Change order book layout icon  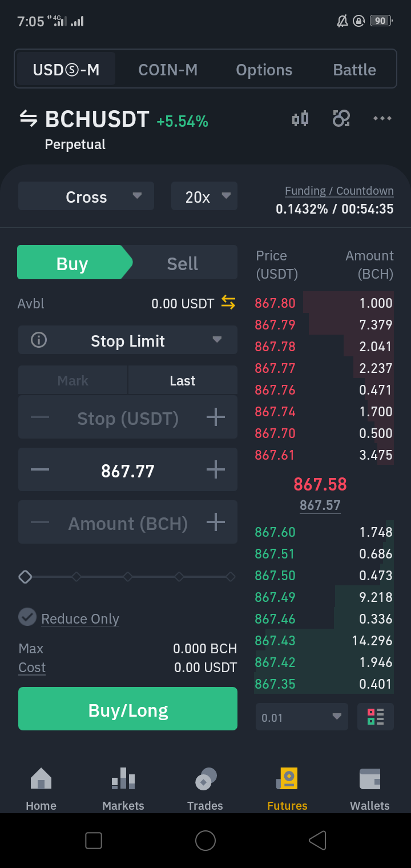(376, 717)
